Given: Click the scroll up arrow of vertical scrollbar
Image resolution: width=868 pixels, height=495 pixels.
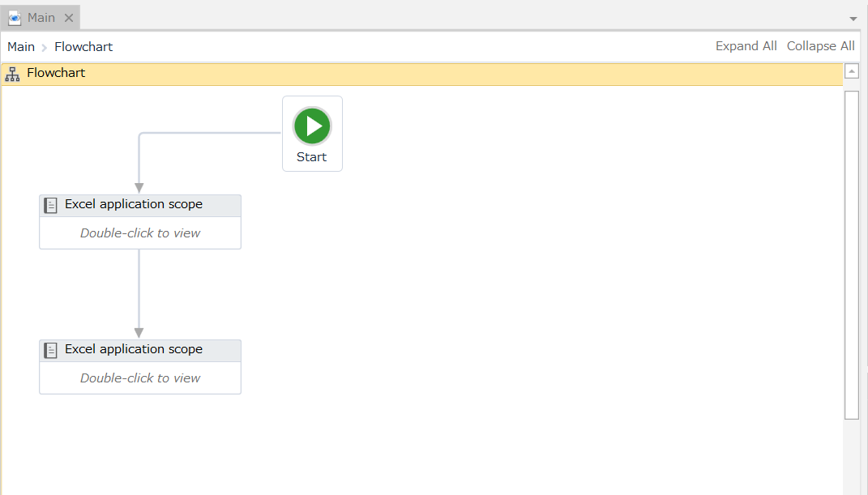Looking at the screenshot, I should click(x=852, y=70).
